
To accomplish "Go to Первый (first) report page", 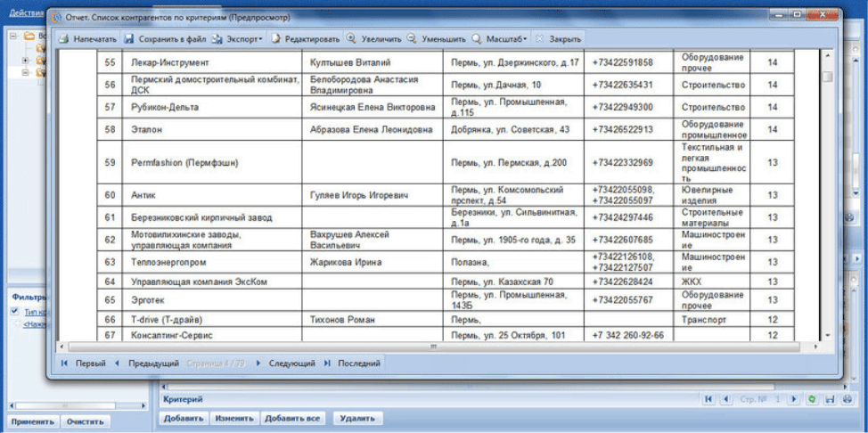I will [x=83, y=364].
